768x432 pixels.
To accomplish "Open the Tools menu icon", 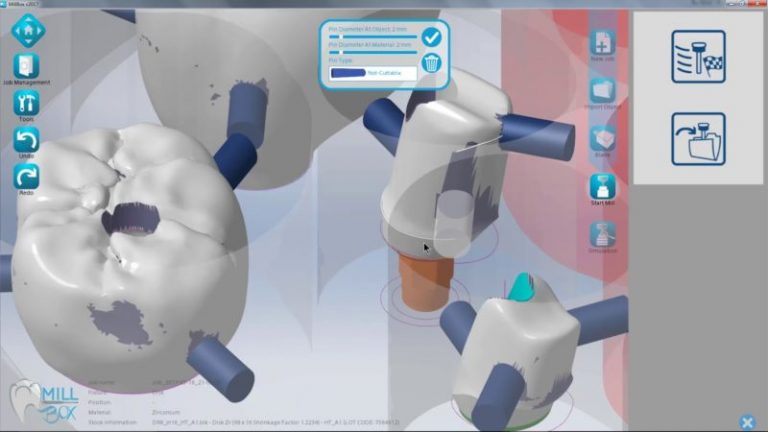I will point(27,103).
